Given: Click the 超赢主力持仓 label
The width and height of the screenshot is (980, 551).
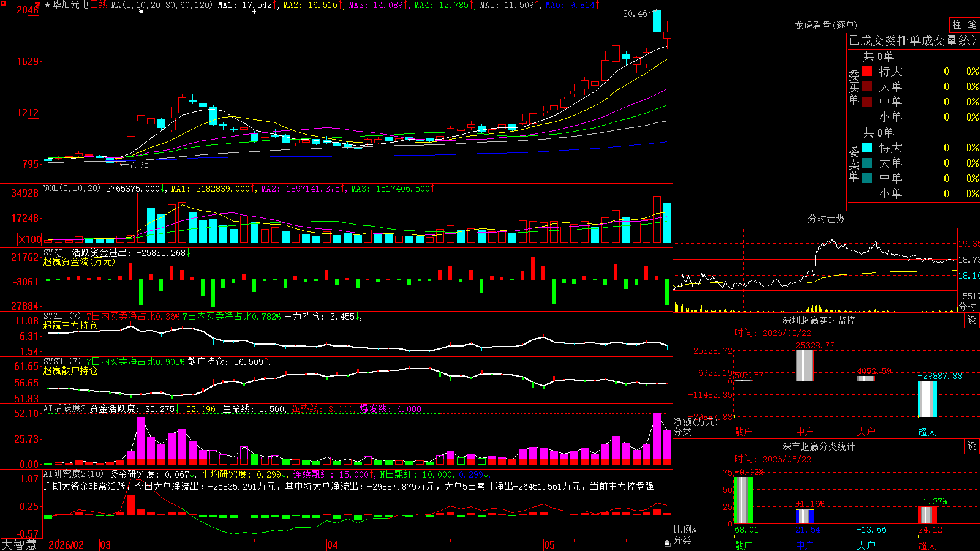Looking at the screenshot, I should coord(70,325).
